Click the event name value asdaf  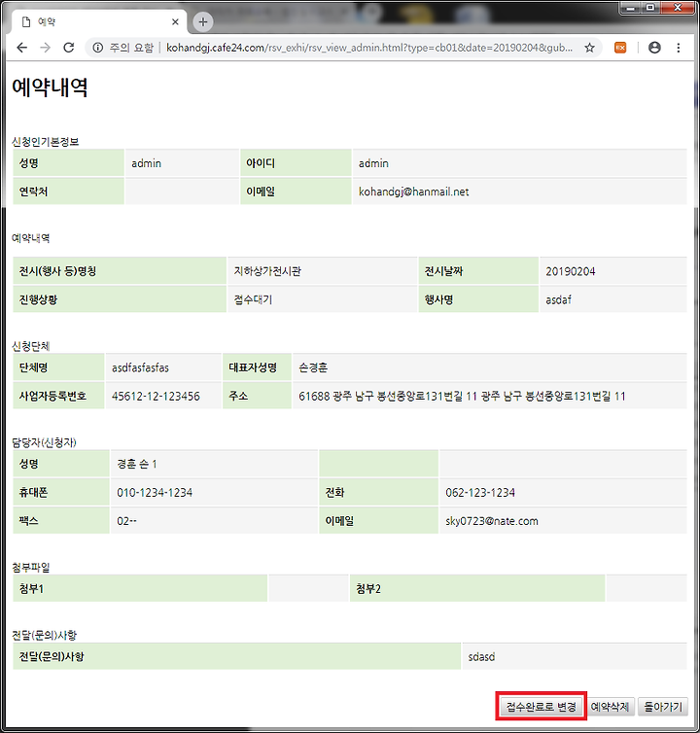pyautogui.click(x=558, y=299)
